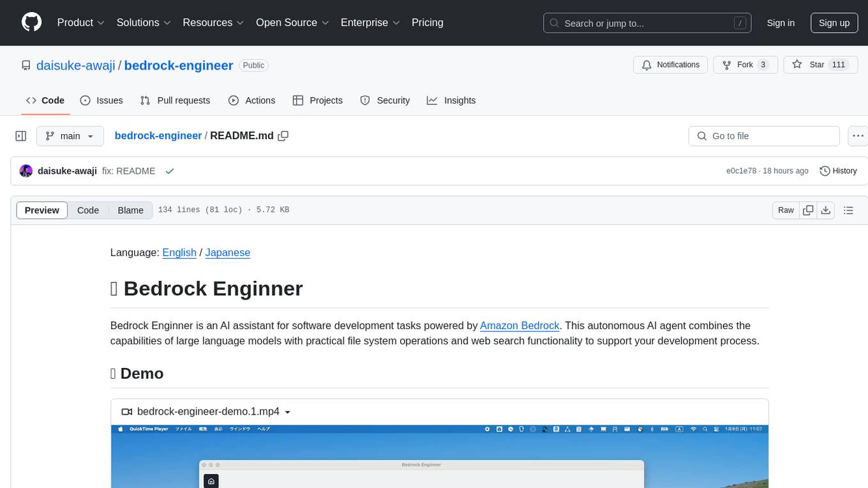Switch README language to English
The image size is (868, 488).
pyautogui.click(x=179, y=252)
